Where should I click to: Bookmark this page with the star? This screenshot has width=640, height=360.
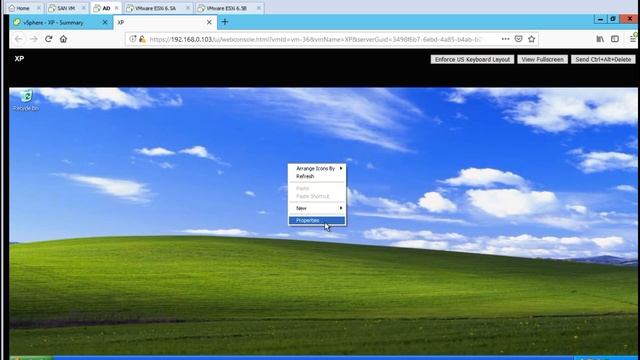[531, 39]
